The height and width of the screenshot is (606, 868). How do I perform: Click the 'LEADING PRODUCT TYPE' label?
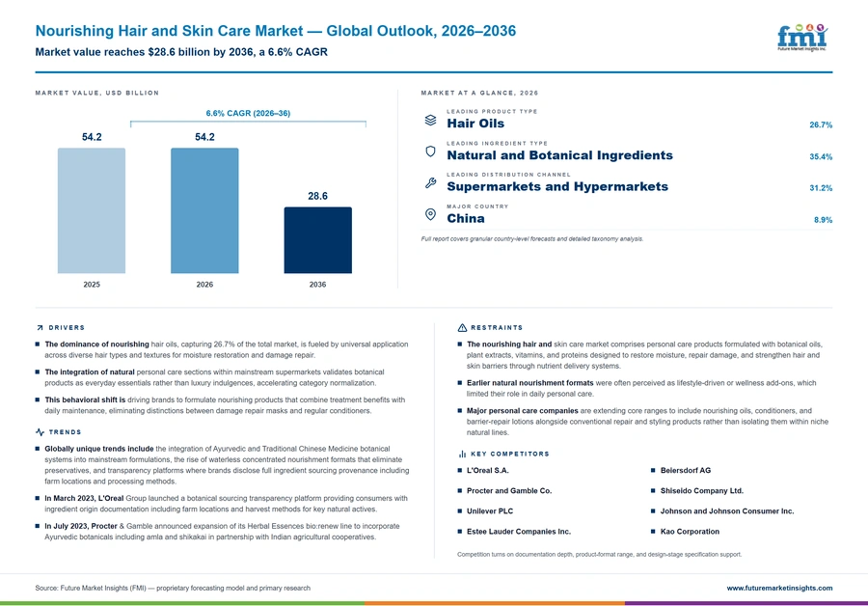492,111
